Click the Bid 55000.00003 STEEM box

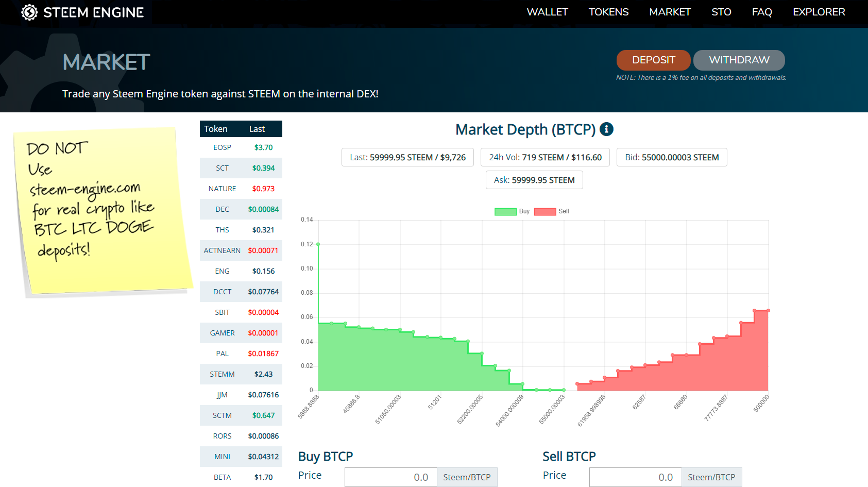pos(672,157)
